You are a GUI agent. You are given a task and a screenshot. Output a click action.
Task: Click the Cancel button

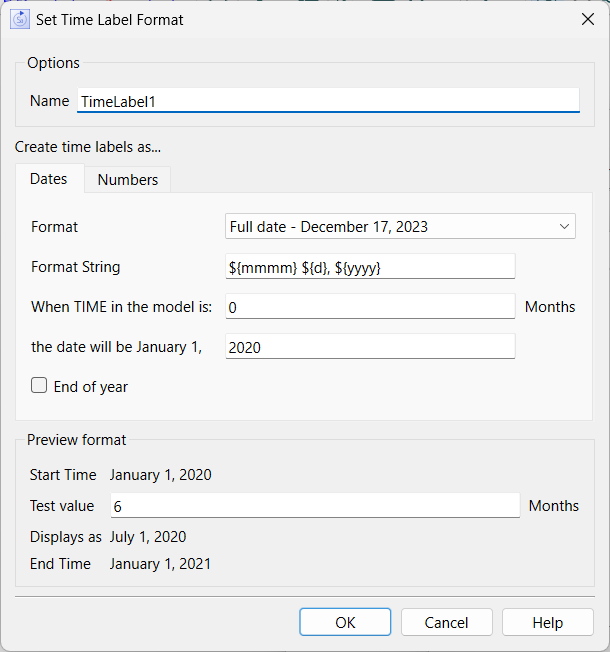pyautogui.click(x=447, y=622)
